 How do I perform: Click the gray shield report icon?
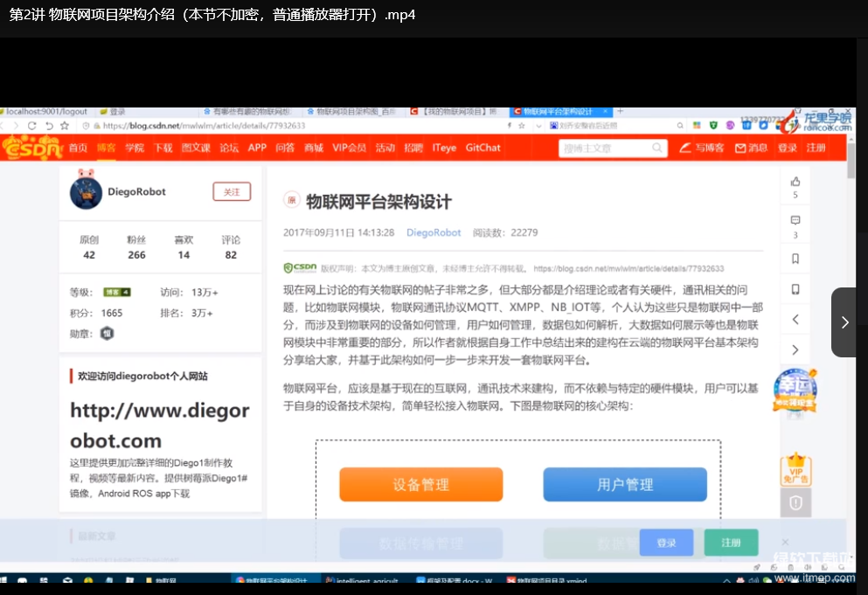[795, 503]
